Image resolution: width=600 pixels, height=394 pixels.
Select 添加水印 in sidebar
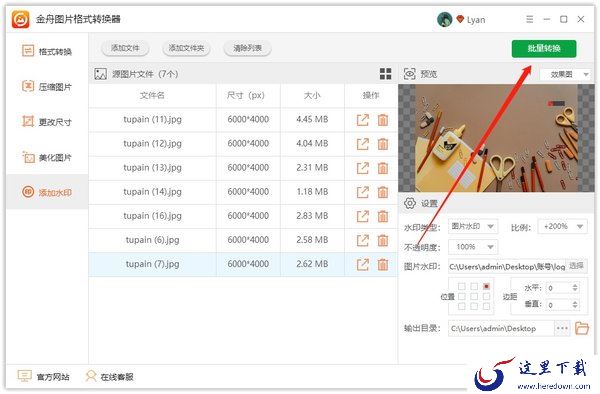[47, 192]
